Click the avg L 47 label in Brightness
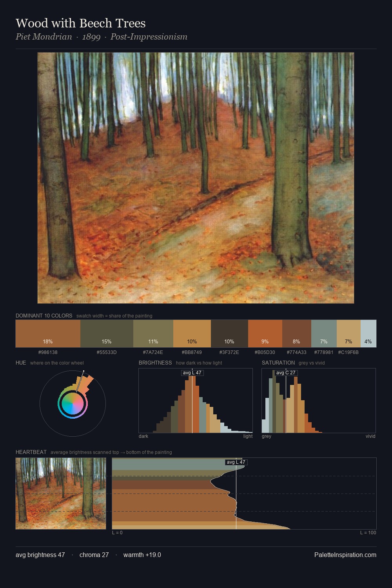Viewport: 392px width, 588px height. click(x=192, y=373)
